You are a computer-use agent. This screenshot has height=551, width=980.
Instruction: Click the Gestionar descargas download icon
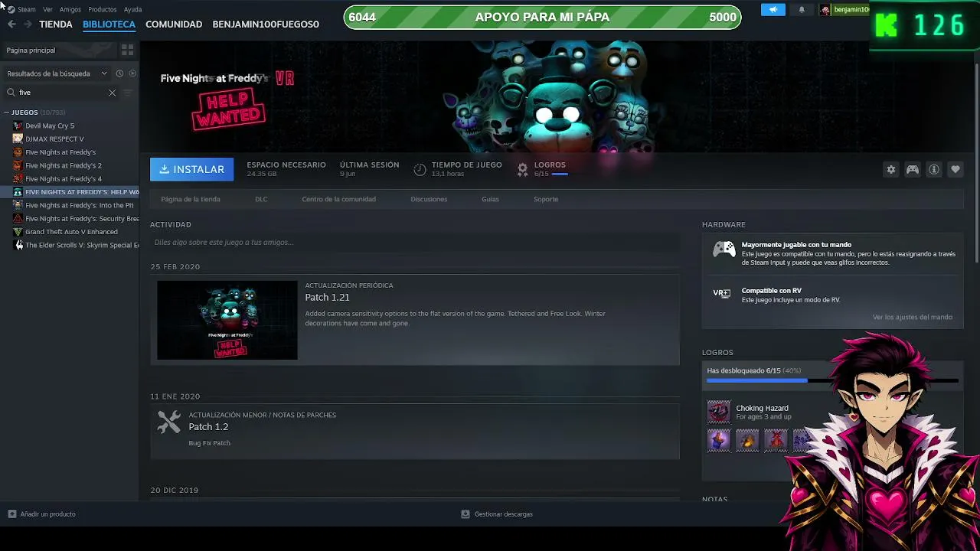pos(465,514)
